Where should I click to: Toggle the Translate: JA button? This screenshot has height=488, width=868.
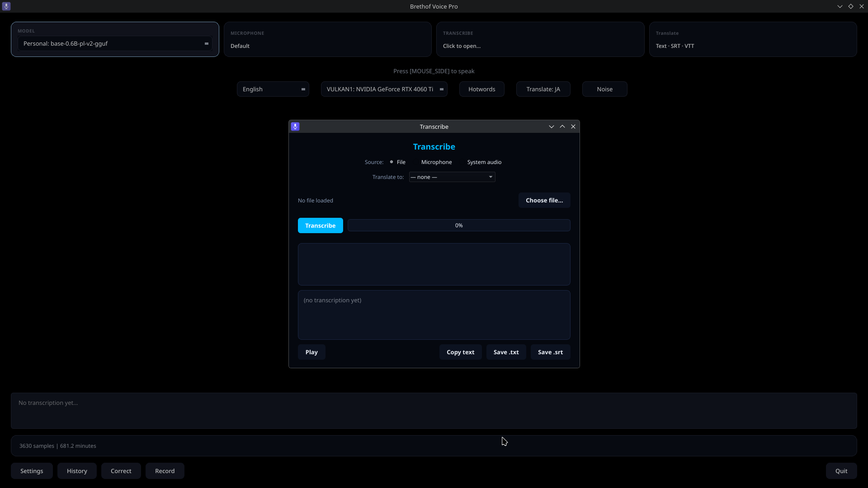coord(543,89)
